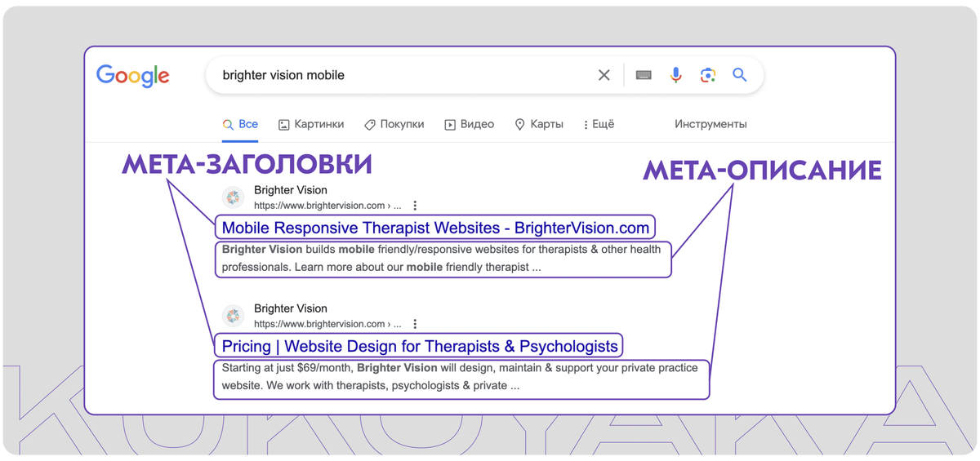Image resolution: width=980 pixels, height=461 pixels.
Task: Click the snippet text 'Starting at just $69/month'
Action: click(287, 368)
